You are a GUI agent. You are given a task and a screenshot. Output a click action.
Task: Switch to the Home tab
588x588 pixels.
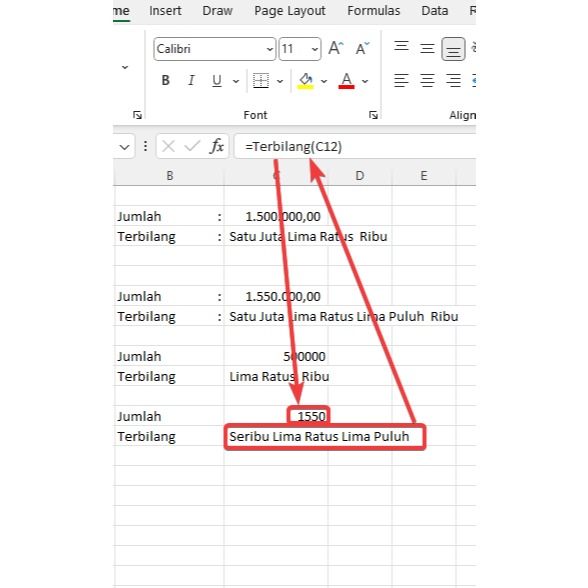pos(122,10)
